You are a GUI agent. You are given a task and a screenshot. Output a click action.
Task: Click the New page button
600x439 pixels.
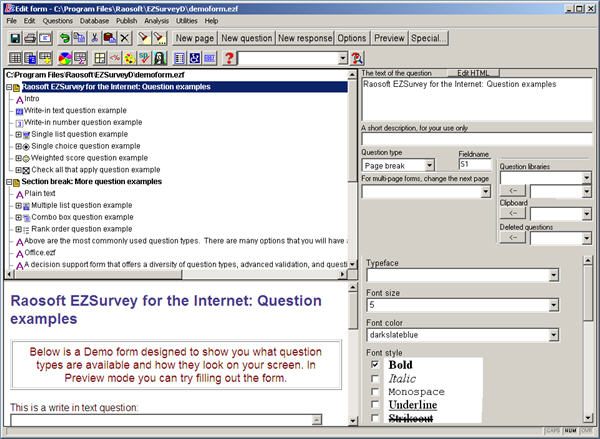(x=195, y=38)
